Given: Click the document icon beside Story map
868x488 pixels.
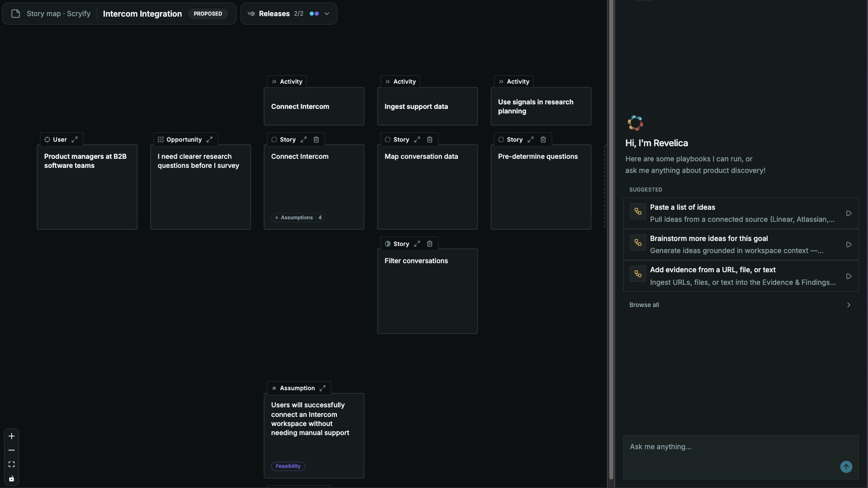Looking at the screenshot, I should (16, 14).
